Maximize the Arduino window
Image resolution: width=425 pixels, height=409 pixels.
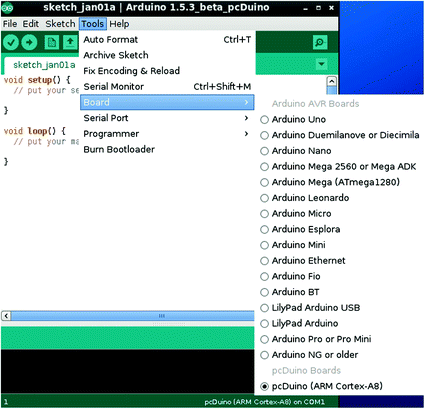click(318, 8)
